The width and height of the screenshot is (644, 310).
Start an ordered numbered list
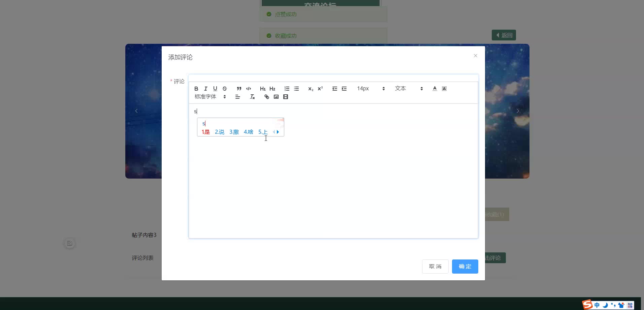(287, 89)
